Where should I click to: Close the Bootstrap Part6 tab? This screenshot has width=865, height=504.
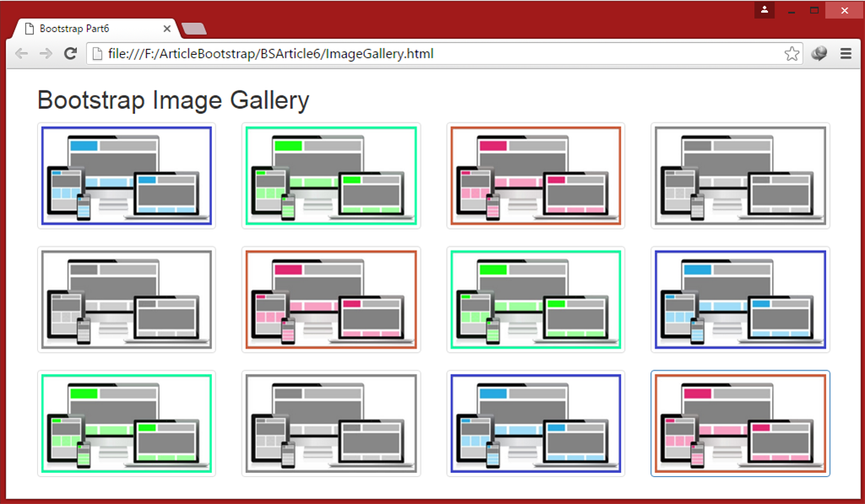(x=167, y=28)
